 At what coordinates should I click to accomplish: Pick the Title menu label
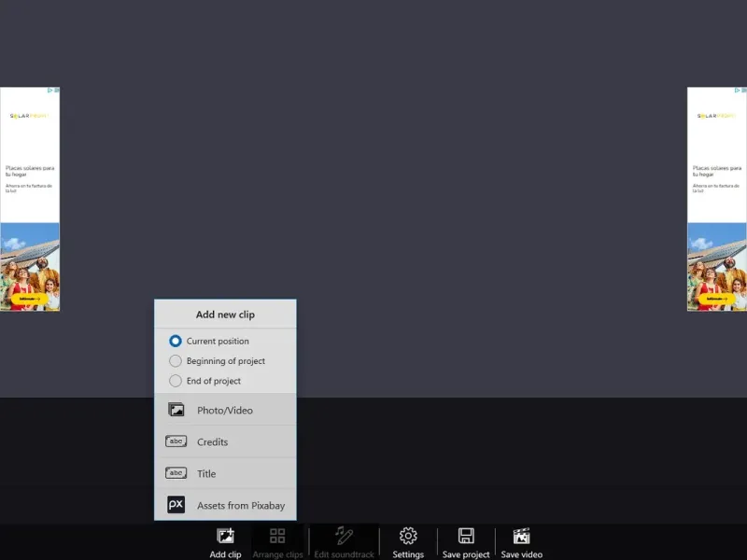click(x=206, y=474)
